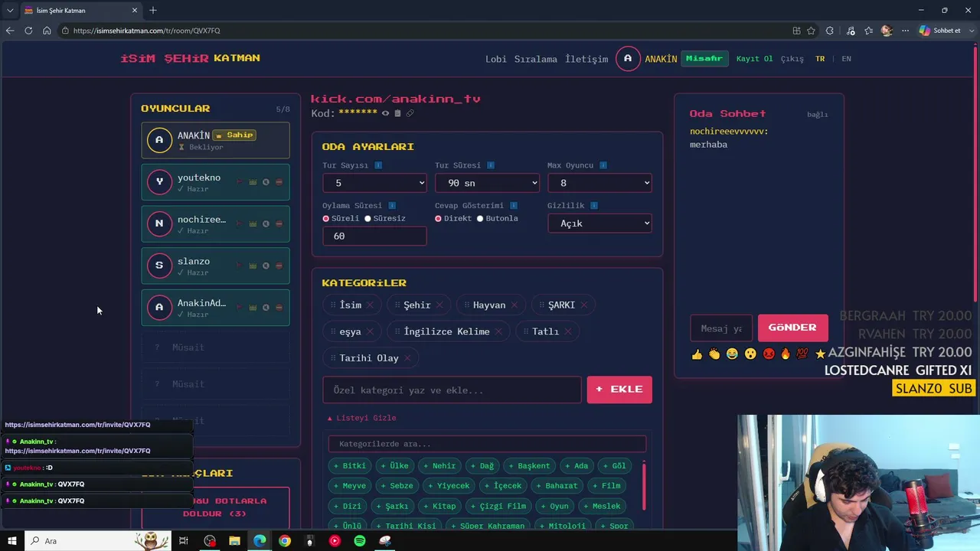Send the clapping hands emoji
980x551 pixels.
pos(714,354)
